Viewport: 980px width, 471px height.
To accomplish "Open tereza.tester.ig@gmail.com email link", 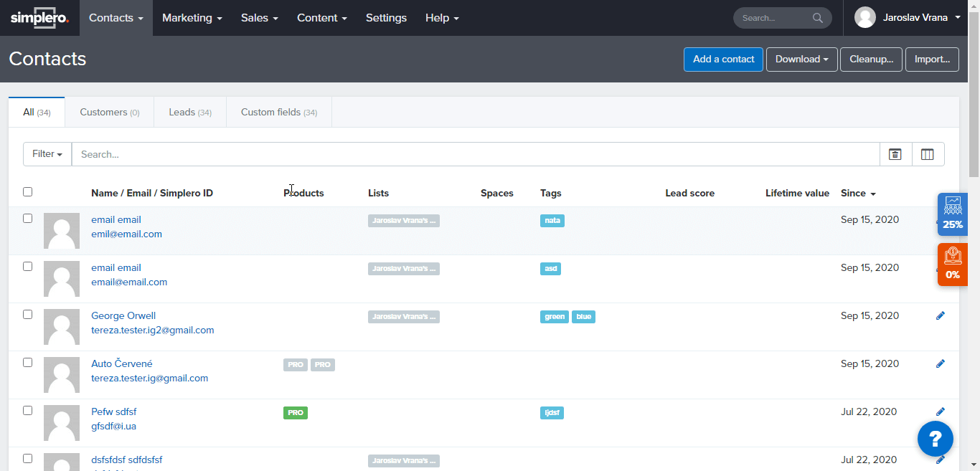I will [150, 378].
